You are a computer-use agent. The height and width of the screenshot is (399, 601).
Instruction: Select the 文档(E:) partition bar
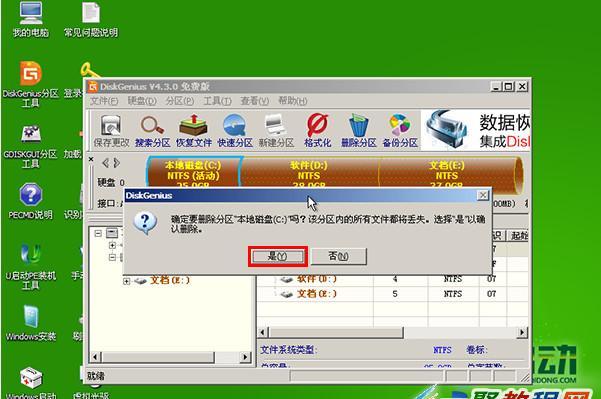447,172
